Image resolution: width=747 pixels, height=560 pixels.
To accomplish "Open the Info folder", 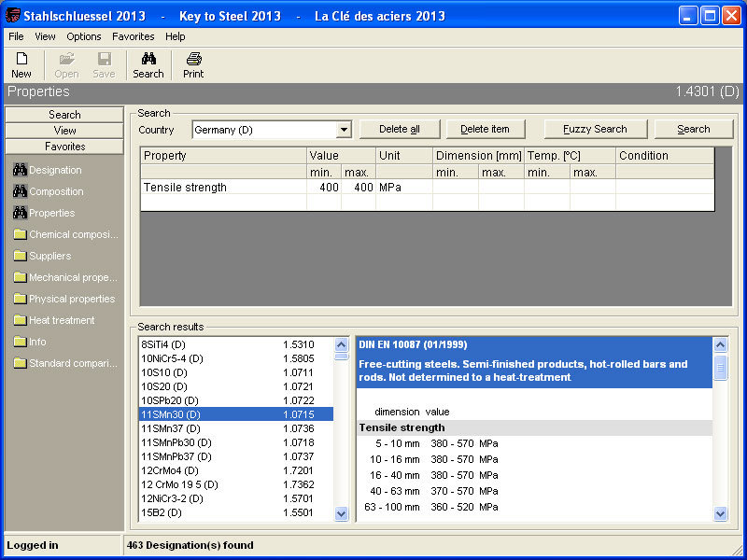I will tap(30, 342).
